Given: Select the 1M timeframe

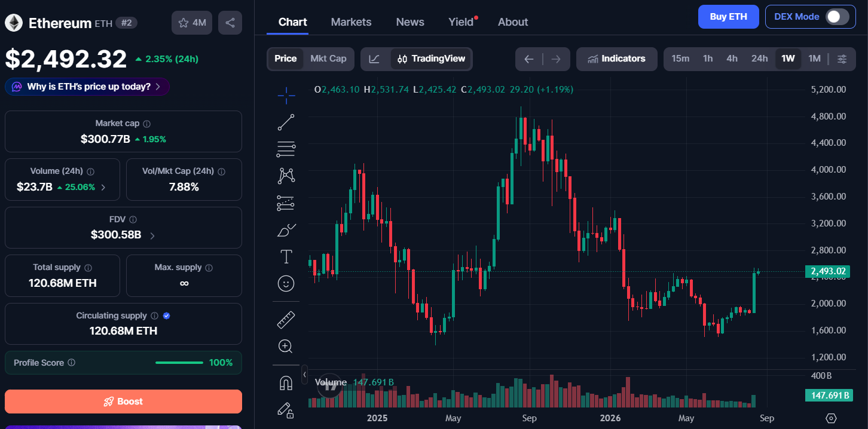Looking at the screenshot, I should click(814, 59).
